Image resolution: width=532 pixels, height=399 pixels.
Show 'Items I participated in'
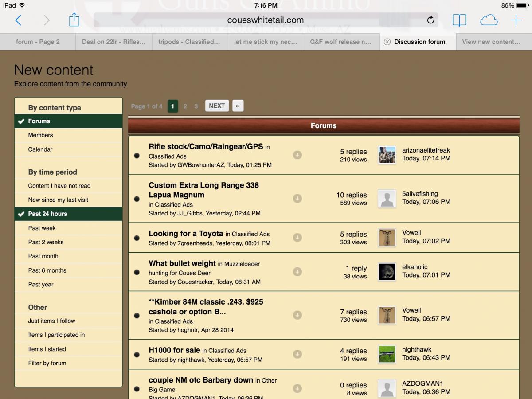click(x=68, y=335)
